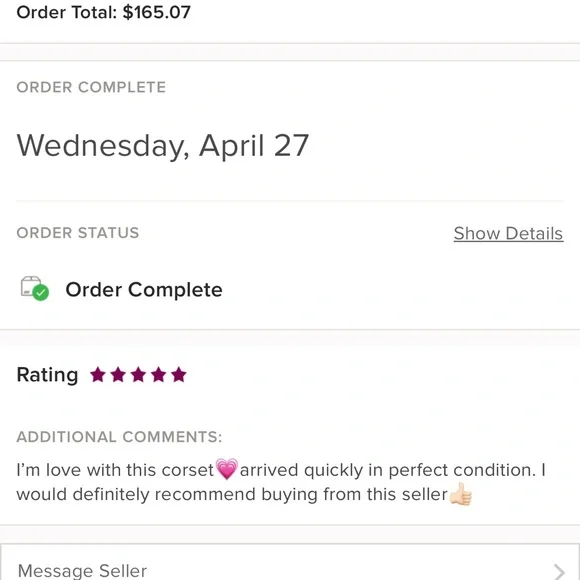
Task: Click the Order Total $165.07 text
Action: click(x=104, y=12)
